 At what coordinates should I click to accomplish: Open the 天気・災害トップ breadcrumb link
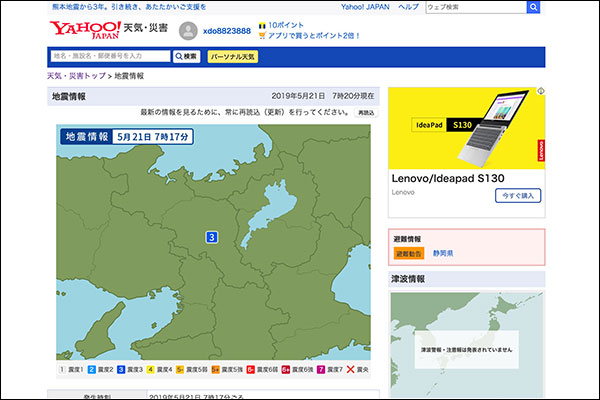coord(77,76)
